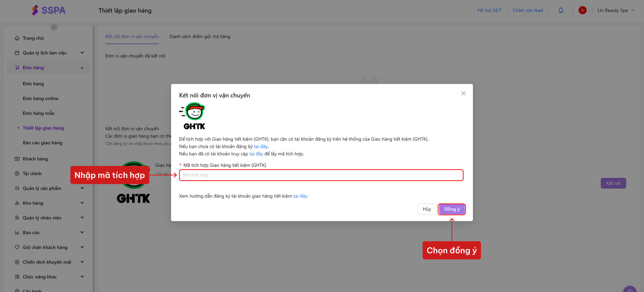Open Chăm sóc lead link
This screenshot has height=292, width=644.
[x=528, y=10]
